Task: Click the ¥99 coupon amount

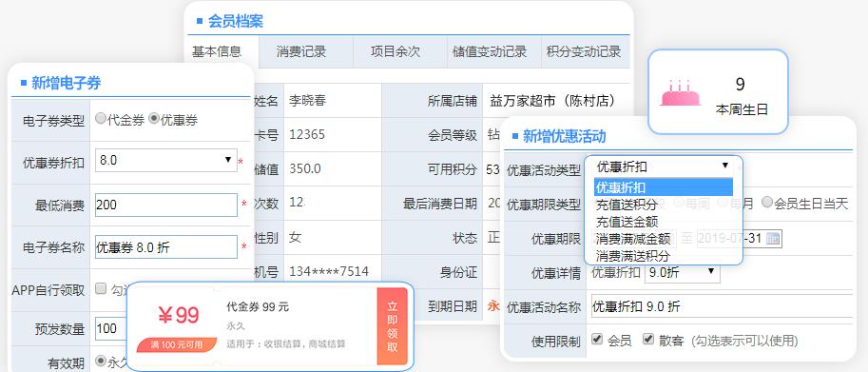Action: 178,316
